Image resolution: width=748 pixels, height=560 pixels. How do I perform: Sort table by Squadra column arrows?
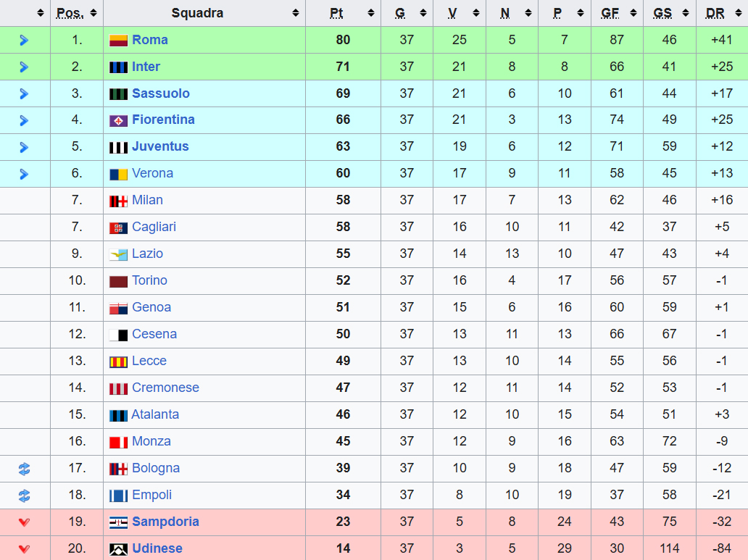[296, 13]
